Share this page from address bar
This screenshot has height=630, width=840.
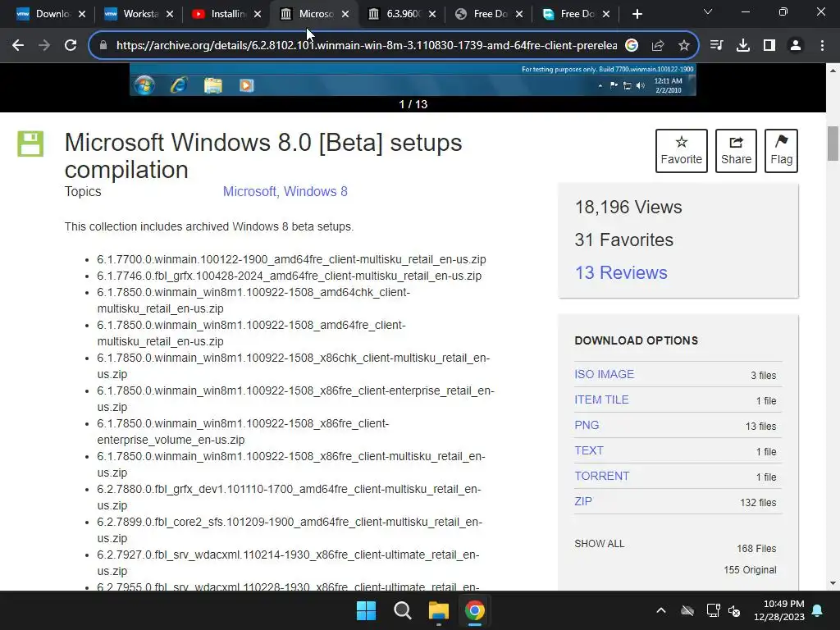click(x=658, y=46)
